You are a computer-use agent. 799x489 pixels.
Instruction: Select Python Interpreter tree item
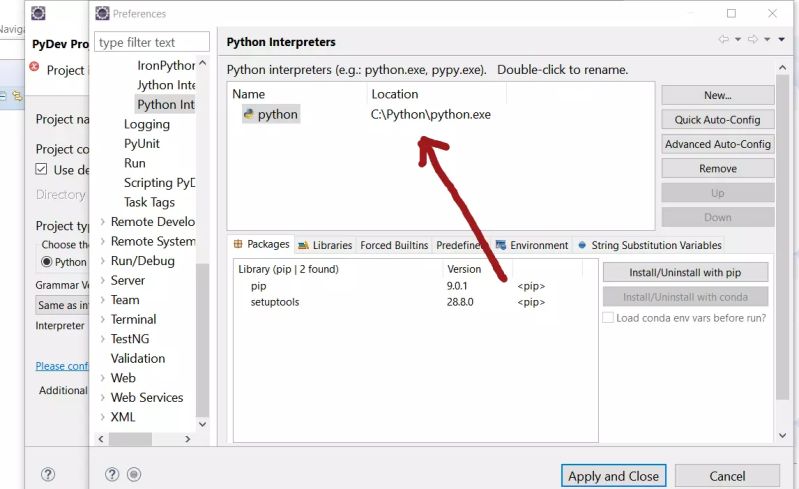click(x=165, y=104)
